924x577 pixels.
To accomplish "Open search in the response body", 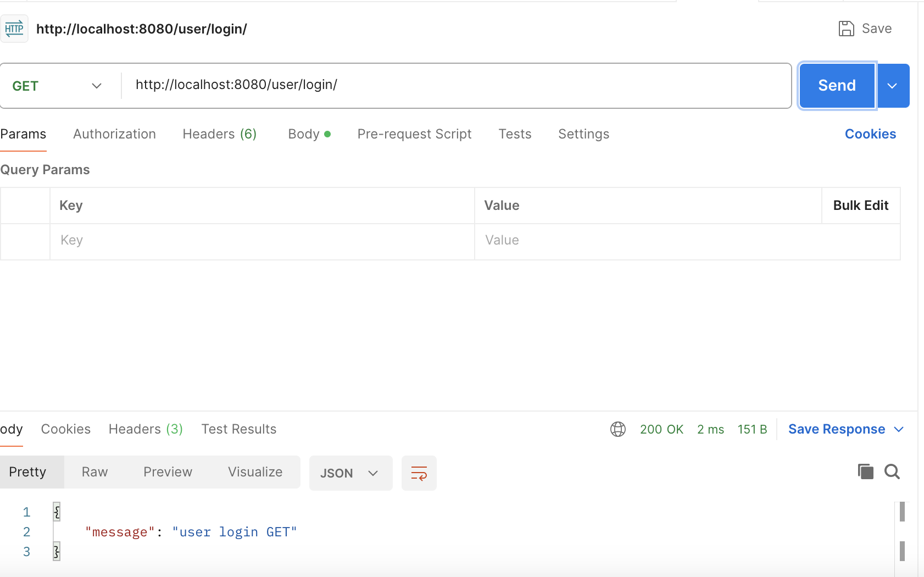I will (892, 471).
